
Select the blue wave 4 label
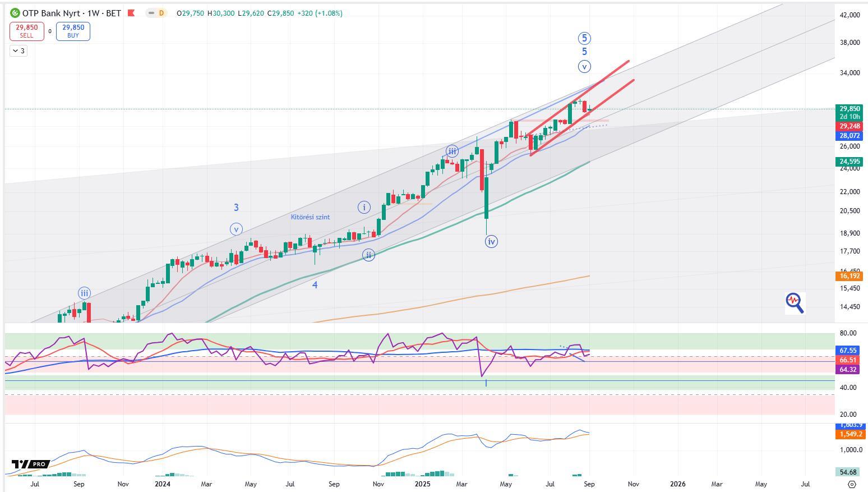point(315,285)
